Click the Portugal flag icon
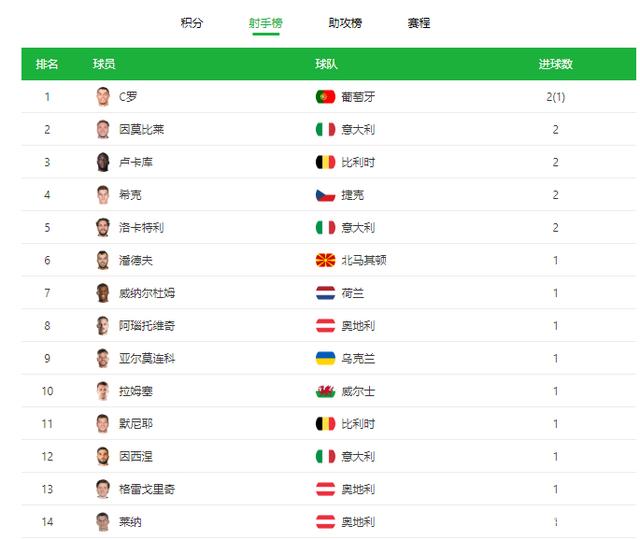This screenshot has width=640, height=540. pyautogui.click(x=325, y=97)
